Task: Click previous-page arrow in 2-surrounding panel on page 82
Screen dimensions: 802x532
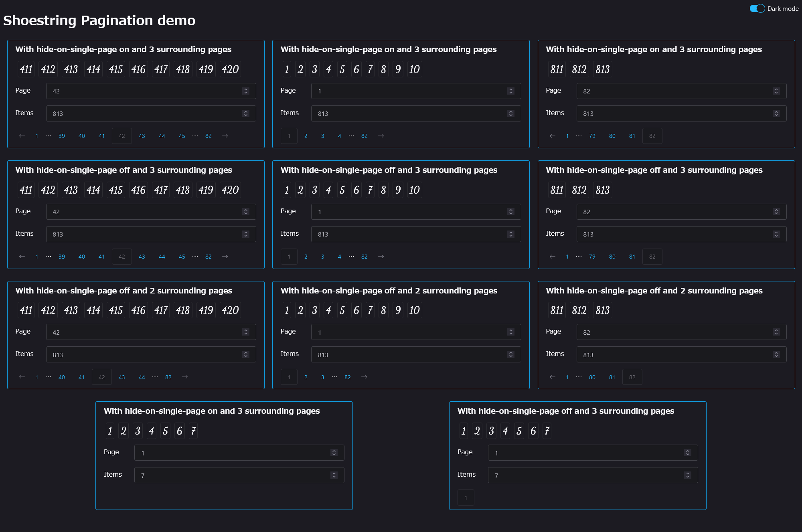Action: (553, 377)
